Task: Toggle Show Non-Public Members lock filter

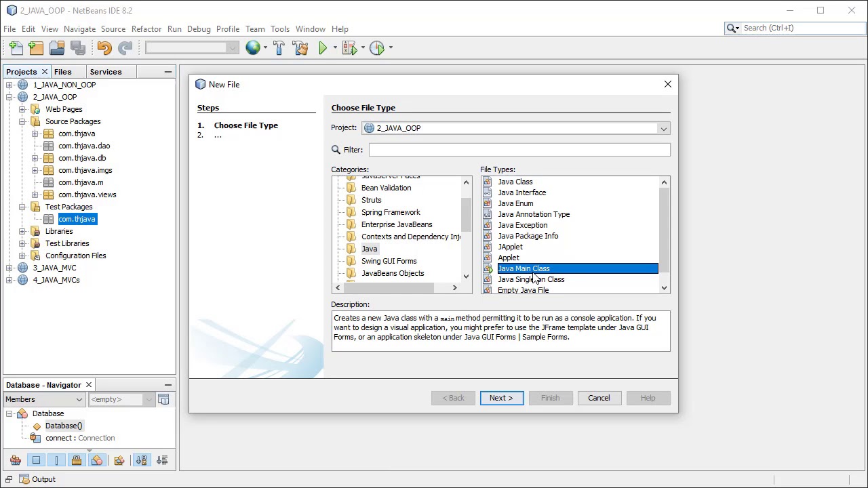Action: pyautogui.click(x=77, y=460)
